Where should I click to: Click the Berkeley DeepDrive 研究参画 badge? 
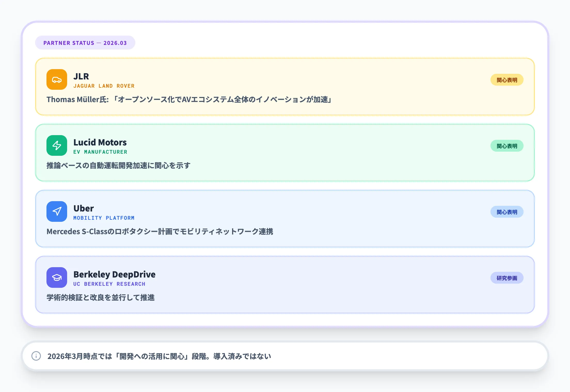[x=507, y=278]
